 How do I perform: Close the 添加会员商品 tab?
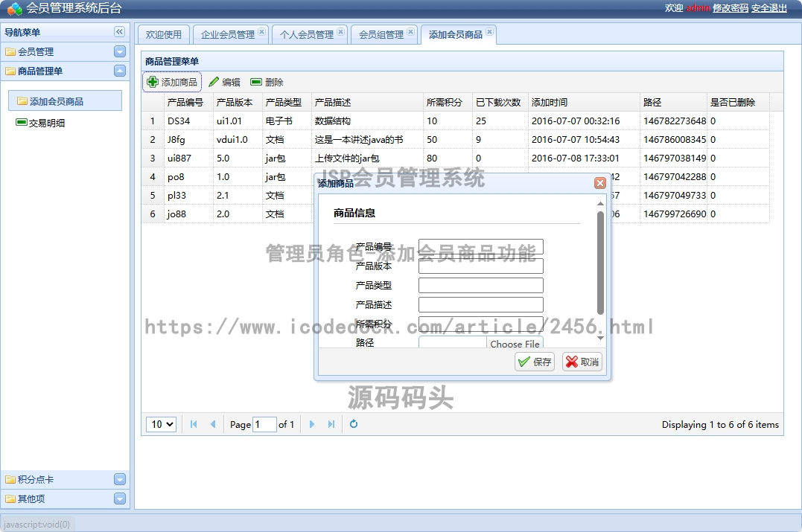[x=489, y=32]
